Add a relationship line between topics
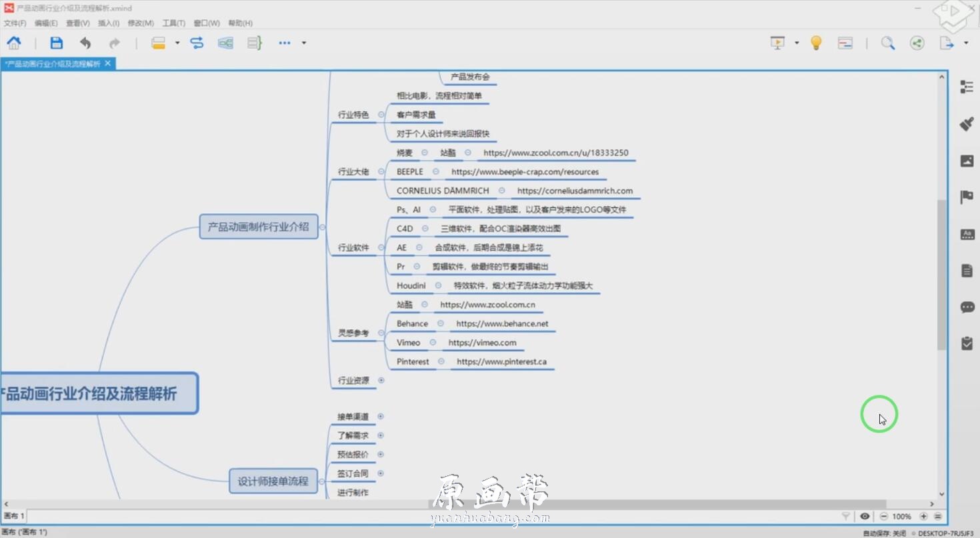Image resolution: width=980 pixels, height=538 pixels. pos(197,43)
